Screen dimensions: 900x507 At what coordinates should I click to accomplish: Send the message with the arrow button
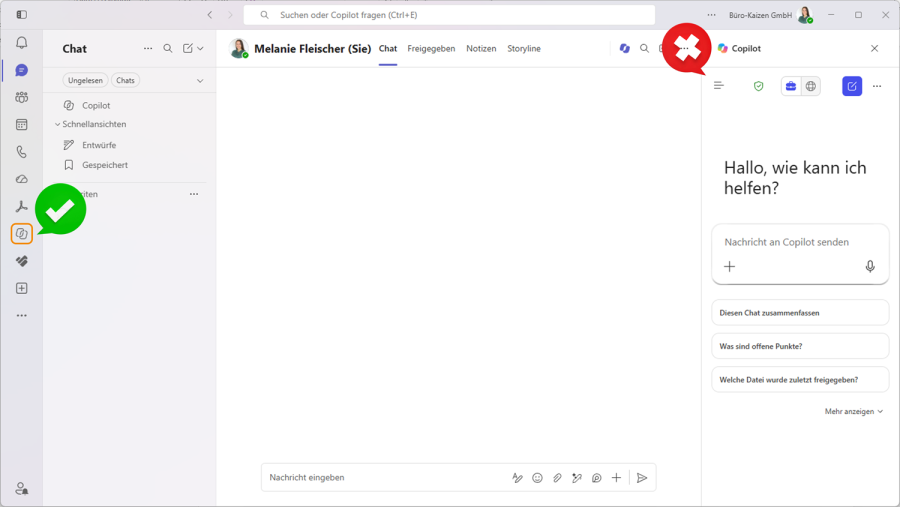(642, 478)
